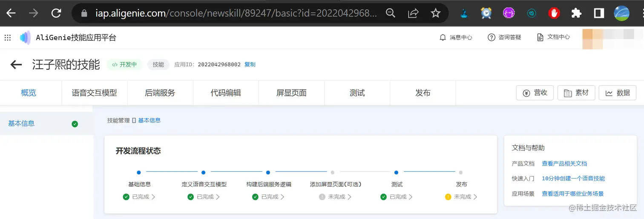Open the Extensions puzzle menu
Screen dimensions: 644x219
pyautogui.click(x=576, y=13)
